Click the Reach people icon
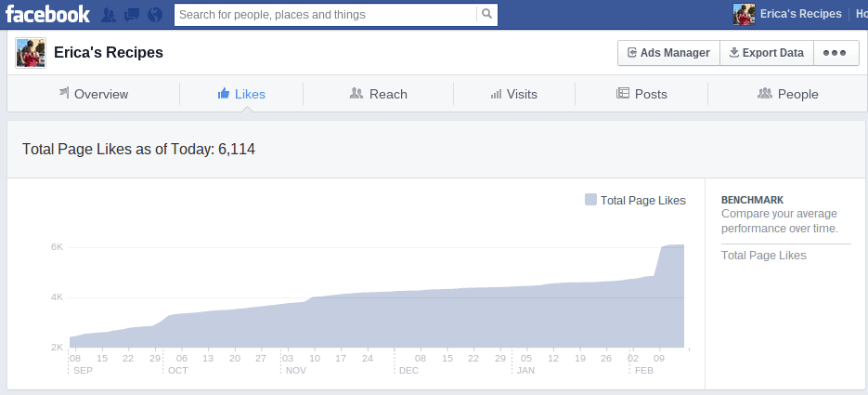The width and height of the screenshot is (868, 395). [x=356, y=93]
